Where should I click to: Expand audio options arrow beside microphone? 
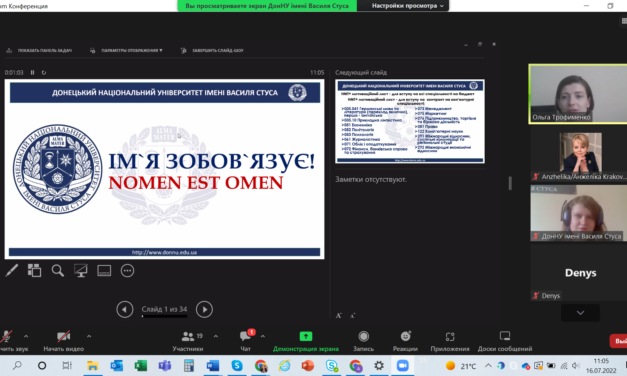tap(26, 336)
